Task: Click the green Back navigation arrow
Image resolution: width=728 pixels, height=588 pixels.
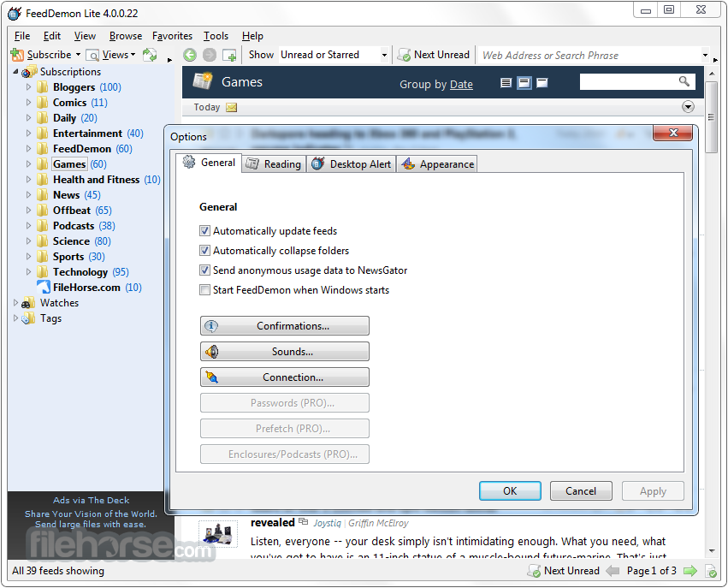Action: point(190,55)
